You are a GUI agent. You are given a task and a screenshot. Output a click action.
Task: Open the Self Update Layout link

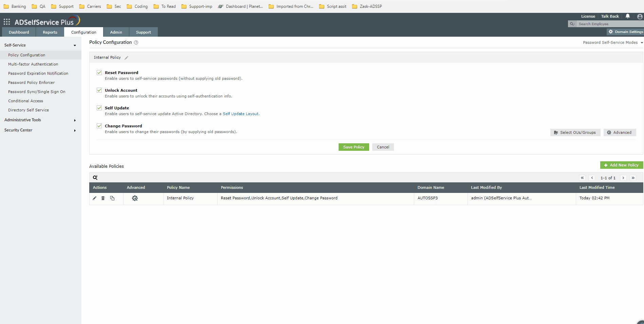point(241,114)
